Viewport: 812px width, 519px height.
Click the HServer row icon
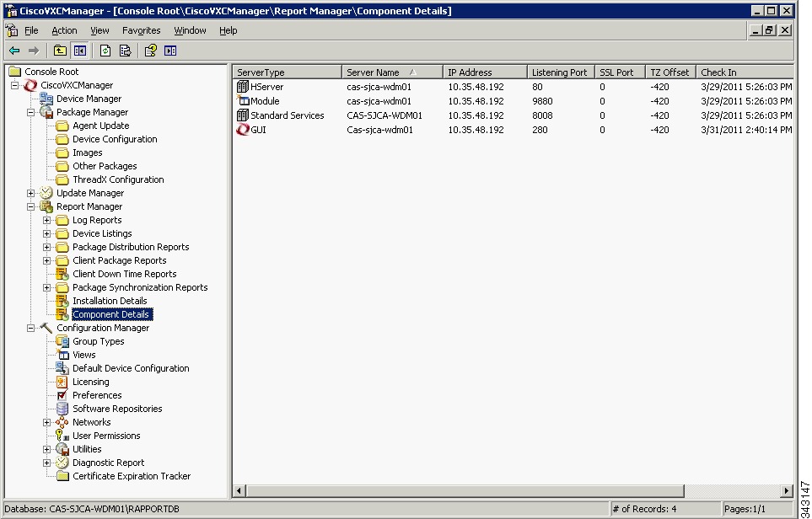[x=242, y=87]
